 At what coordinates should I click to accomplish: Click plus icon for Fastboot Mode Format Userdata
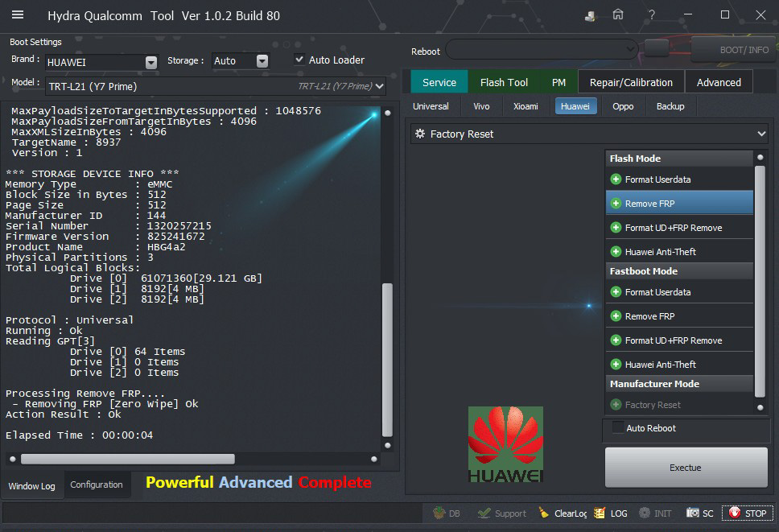616,291
